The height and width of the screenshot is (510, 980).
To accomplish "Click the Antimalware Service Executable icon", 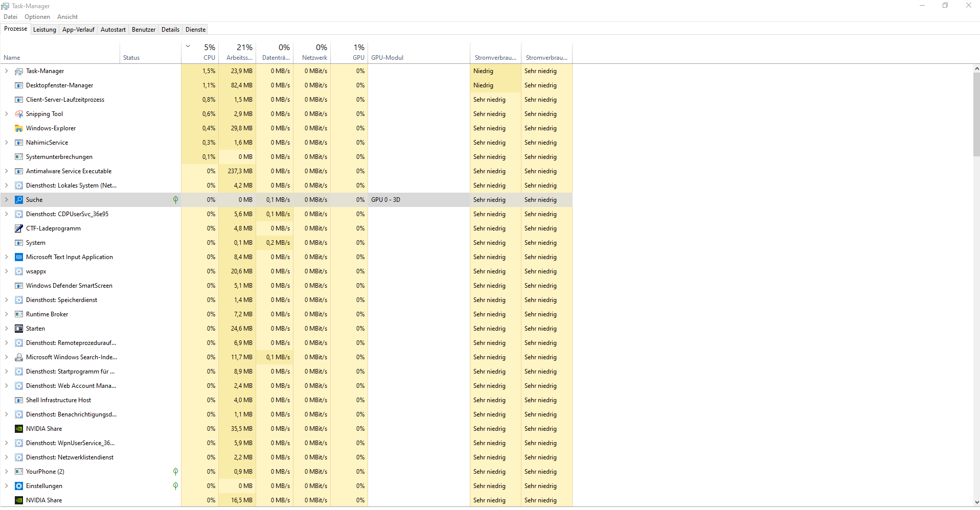I will coord(19,171).
